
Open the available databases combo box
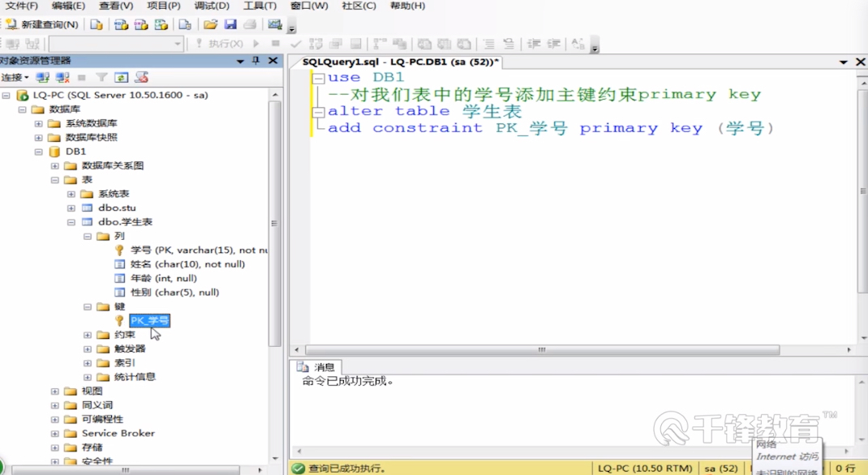[x=116, y=44]
